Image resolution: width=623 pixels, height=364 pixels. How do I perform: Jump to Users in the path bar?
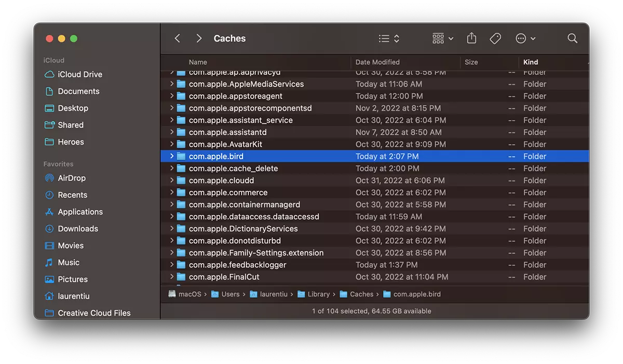point(231,294)
